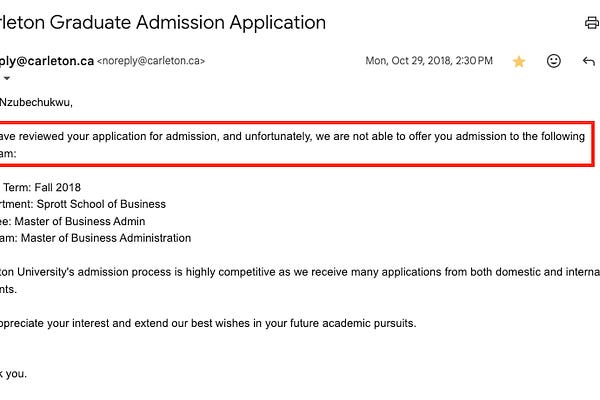Image resolution: width=600 pixels, height=400 pixels.
Task: Expand recipient details arrow below sender
Action: (6, 77)
